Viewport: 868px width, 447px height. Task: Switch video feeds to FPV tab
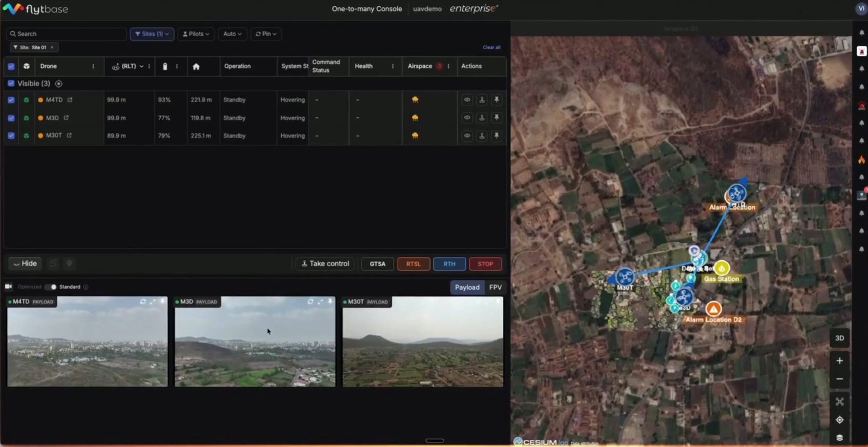point(495,287)
